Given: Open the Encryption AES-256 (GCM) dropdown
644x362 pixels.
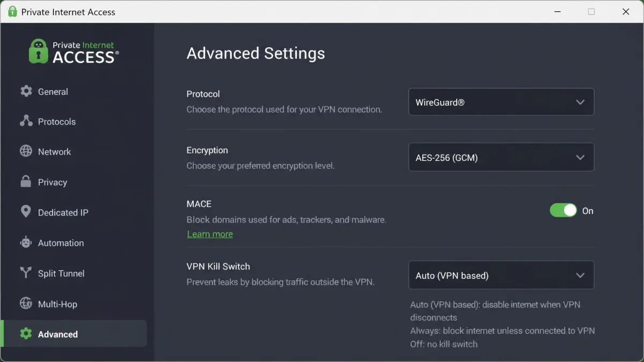Looking at the screenshot, I should point(501,157).
